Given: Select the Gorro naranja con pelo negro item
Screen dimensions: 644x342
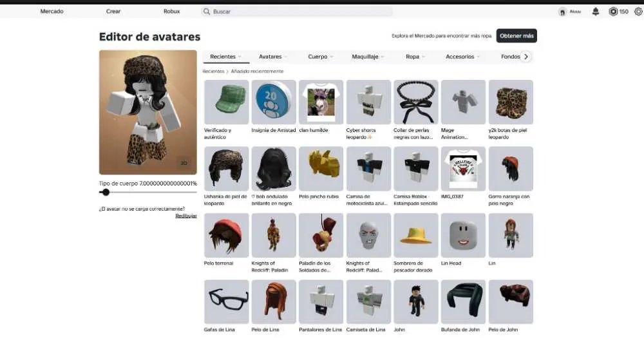Looking at the screenshot, I should coord(511,169).
